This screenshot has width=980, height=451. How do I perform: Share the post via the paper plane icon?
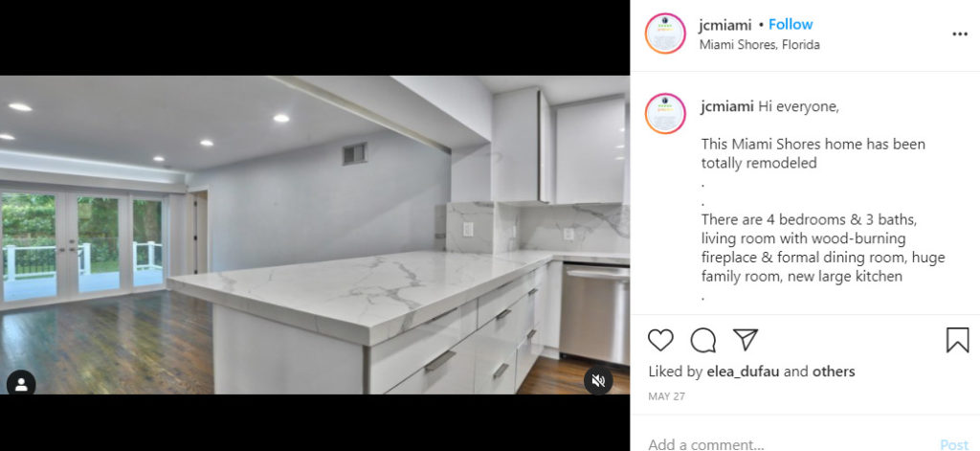point(745,340)
